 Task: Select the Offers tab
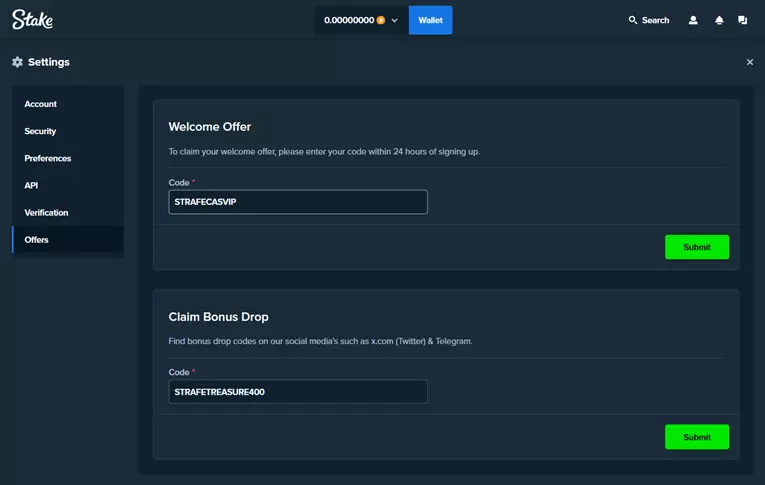click(68, 240)
